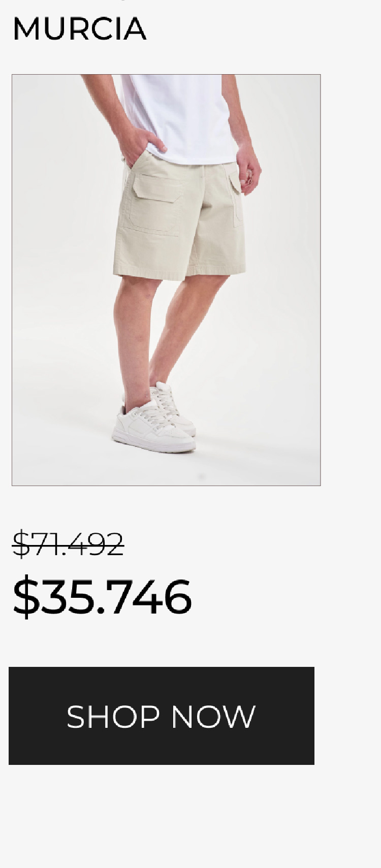Click the word NOW on the black button
381x868 pixels.
point(213,717)
